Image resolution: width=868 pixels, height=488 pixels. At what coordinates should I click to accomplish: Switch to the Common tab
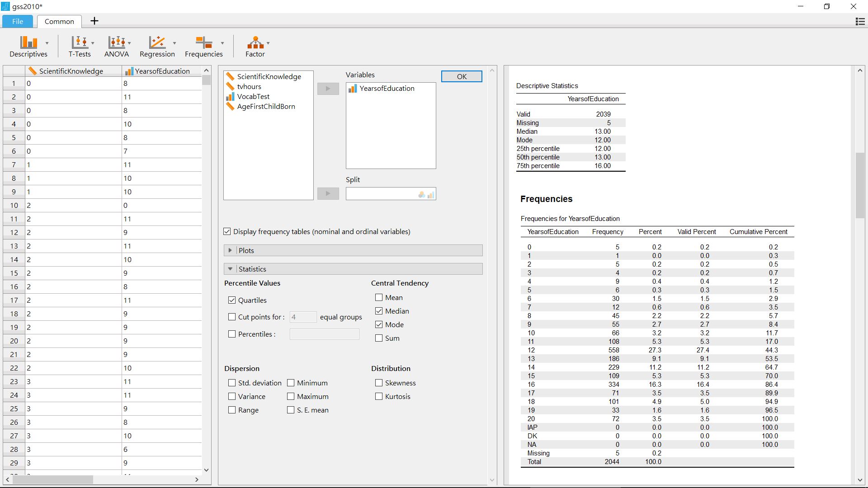59,21
